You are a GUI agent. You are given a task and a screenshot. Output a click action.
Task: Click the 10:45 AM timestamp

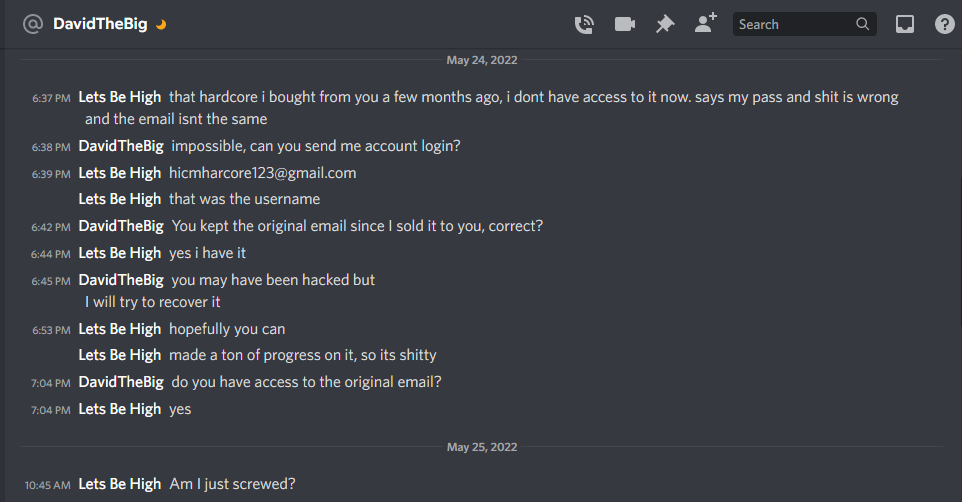[x=48, y=484]
